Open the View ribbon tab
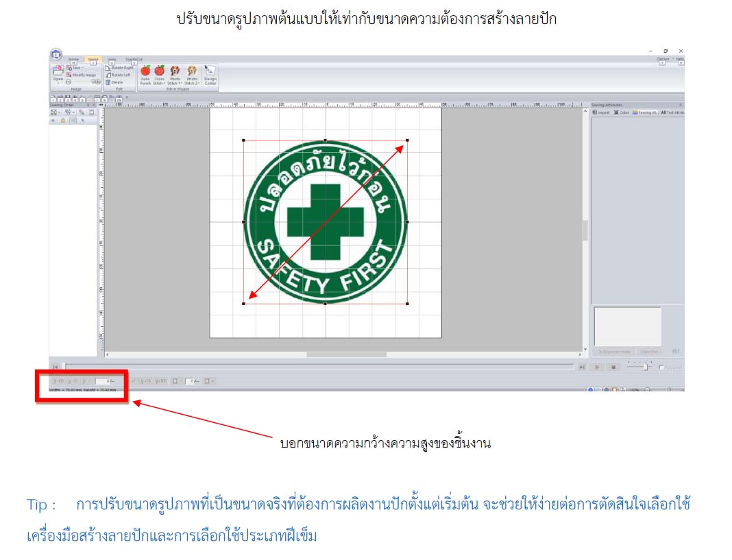 [x=112, y=60]
